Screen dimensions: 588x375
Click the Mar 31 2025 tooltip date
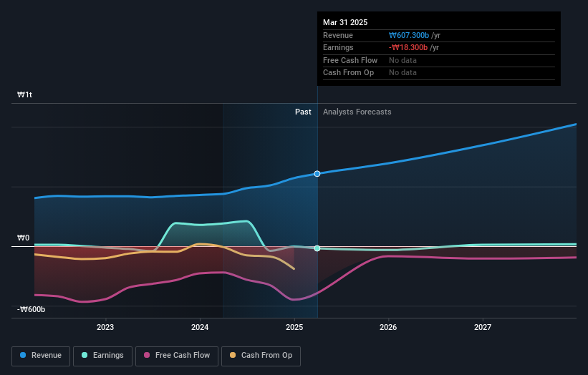click(345, 22)
